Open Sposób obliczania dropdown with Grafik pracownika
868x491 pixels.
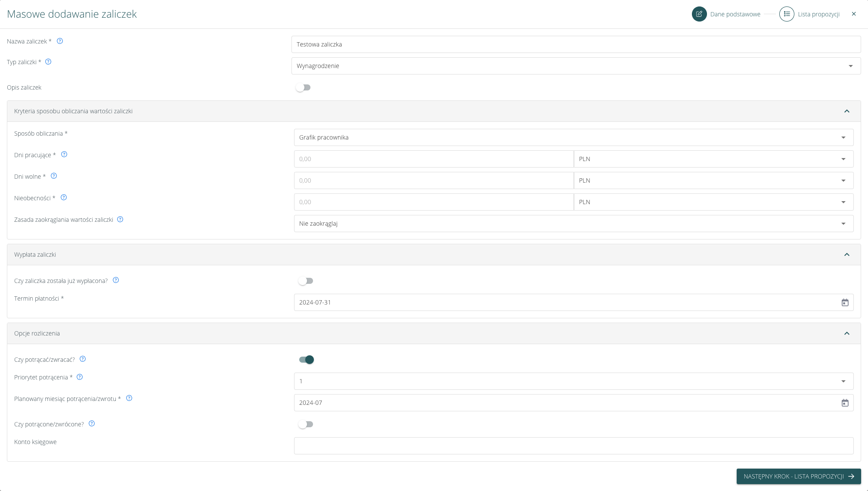click(573, 138)
